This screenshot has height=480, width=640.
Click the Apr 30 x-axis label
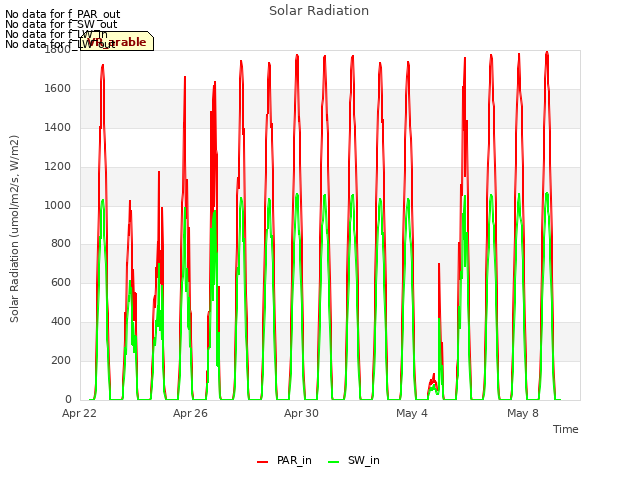coord(301,413)
